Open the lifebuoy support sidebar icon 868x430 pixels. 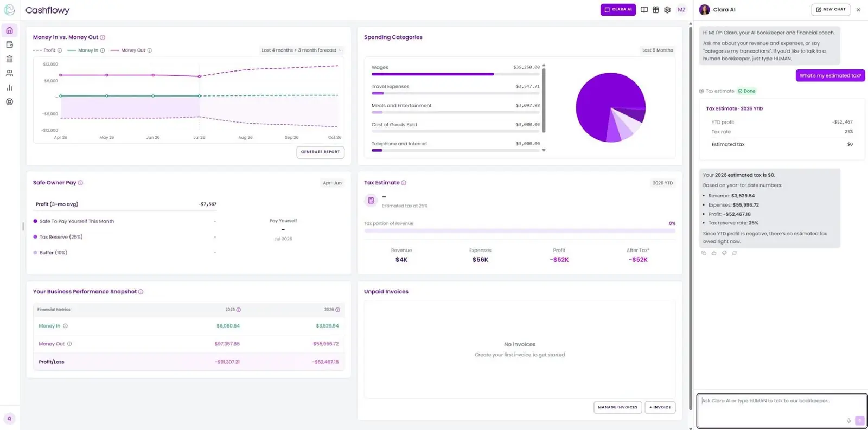click(9, 102)
